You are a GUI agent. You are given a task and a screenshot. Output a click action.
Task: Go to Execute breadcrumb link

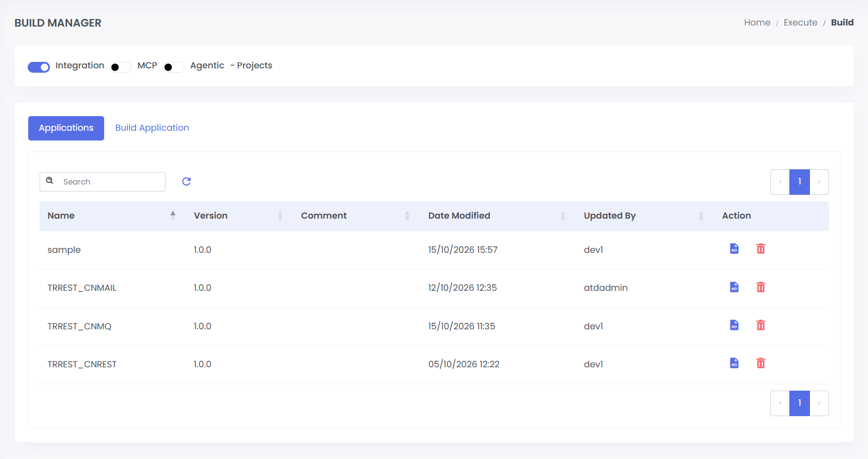(800, 22)
